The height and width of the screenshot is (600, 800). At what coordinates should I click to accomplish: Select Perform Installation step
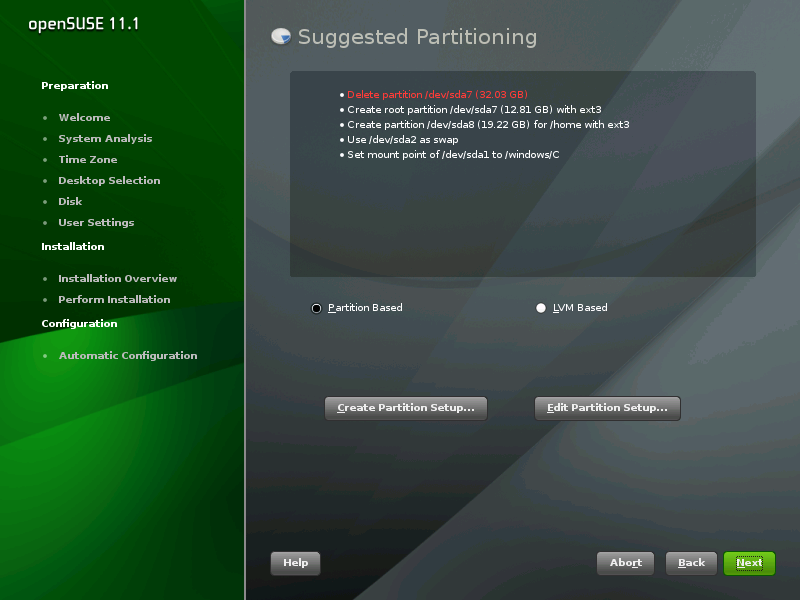pyautogui.click(x=114, y=300)
